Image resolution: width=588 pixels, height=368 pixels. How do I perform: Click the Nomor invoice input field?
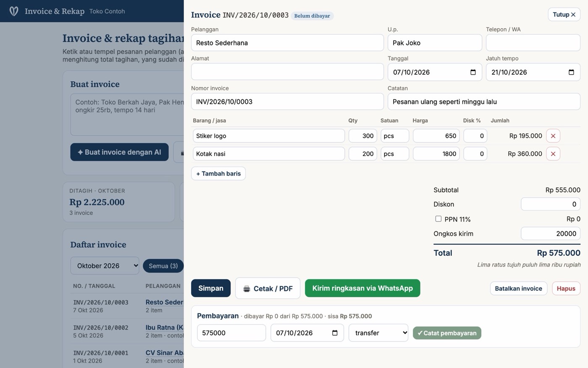287,102
